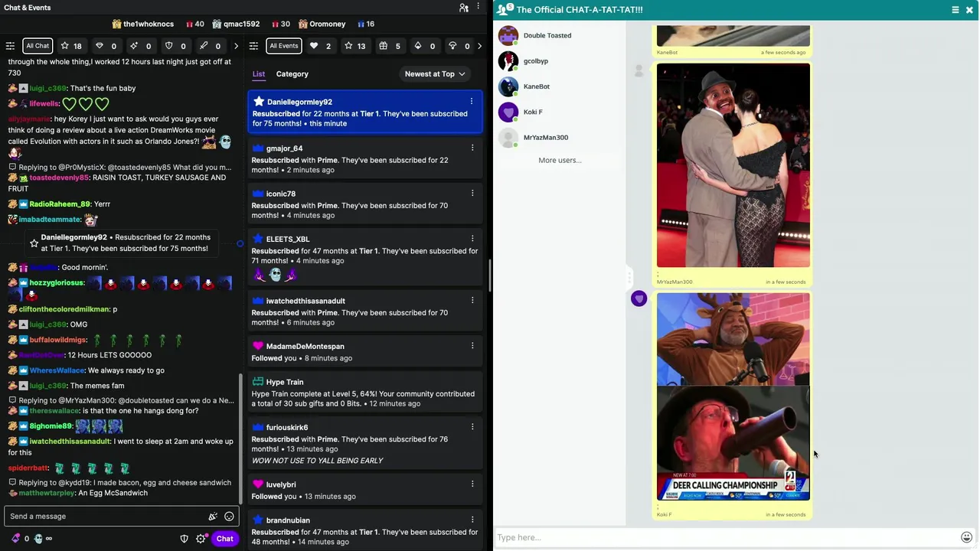Screen dimensions: 980x551
Task: Open options for brandnubian event
Action: coord(472,520)
